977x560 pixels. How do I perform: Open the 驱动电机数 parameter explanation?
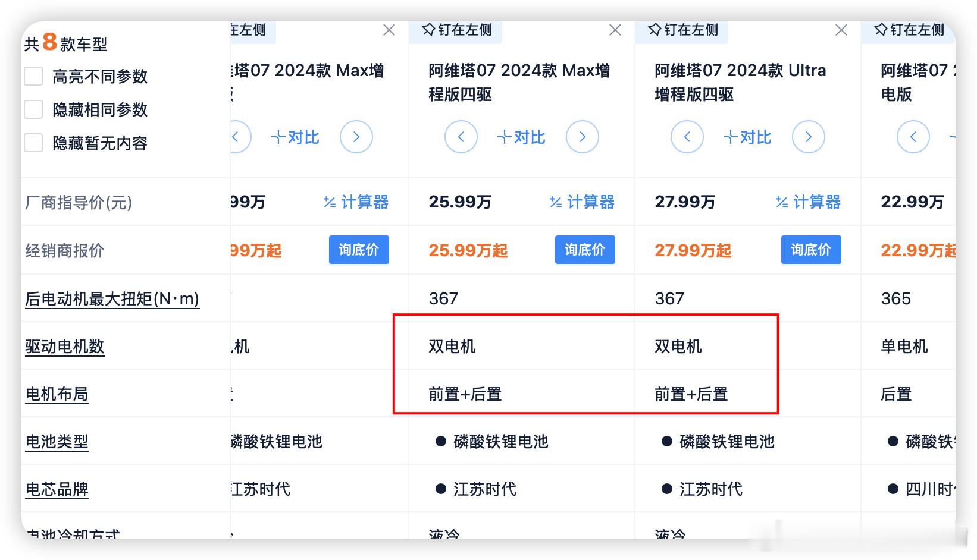(x=65, y=347)
